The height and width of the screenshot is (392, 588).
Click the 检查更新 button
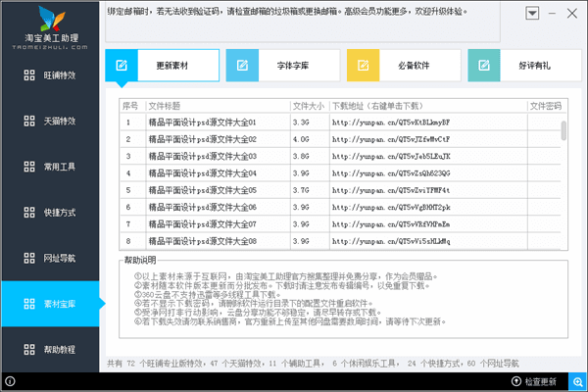533,380
